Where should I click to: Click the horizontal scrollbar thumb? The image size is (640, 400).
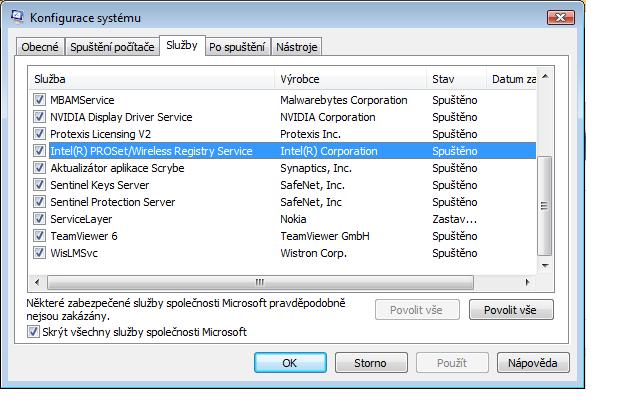[x=260, y=282]
